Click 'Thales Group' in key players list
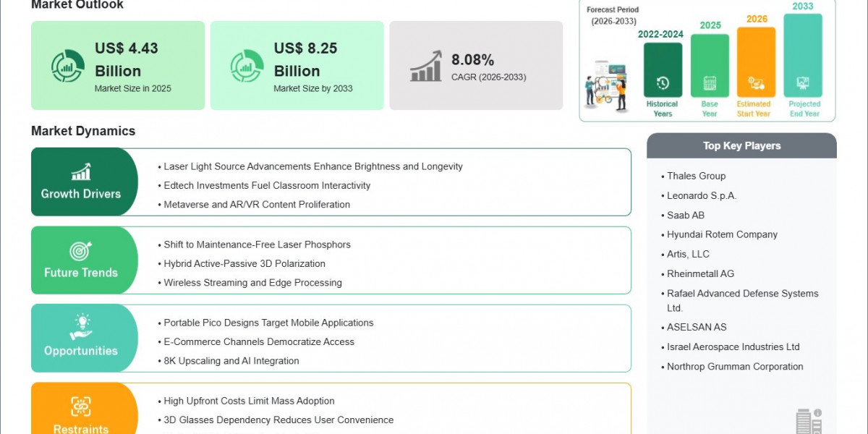The width and height of the screenshot is (868, 434). pos(696,176)
